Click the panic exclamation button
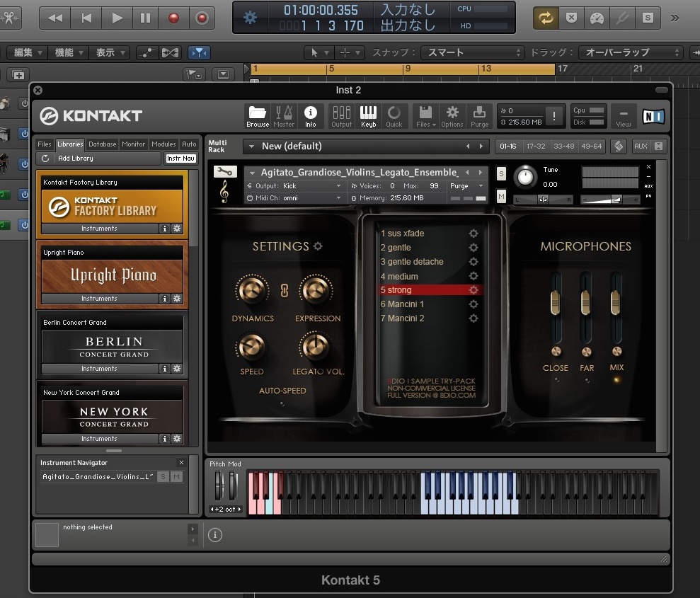 554,117
